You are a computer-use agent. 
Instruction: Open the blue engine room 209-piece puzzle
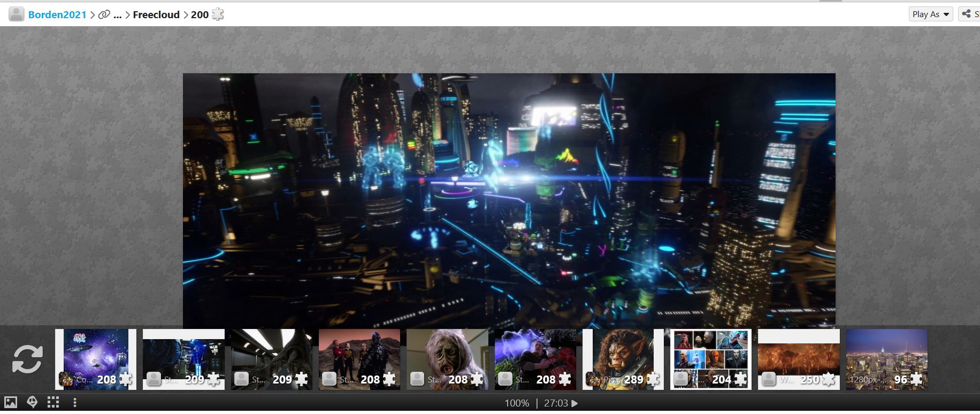[x=183, y=359]
